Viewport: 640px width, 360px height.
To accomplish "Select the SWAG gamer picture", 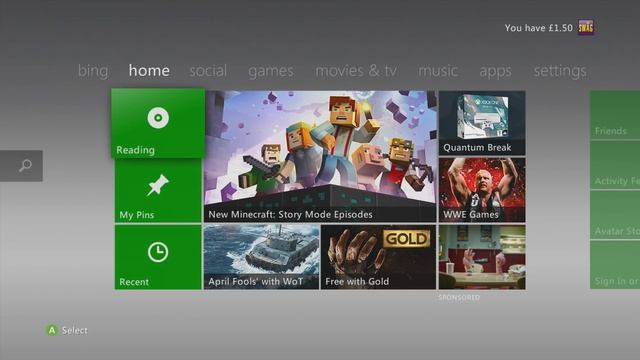I will click(586, 27).
